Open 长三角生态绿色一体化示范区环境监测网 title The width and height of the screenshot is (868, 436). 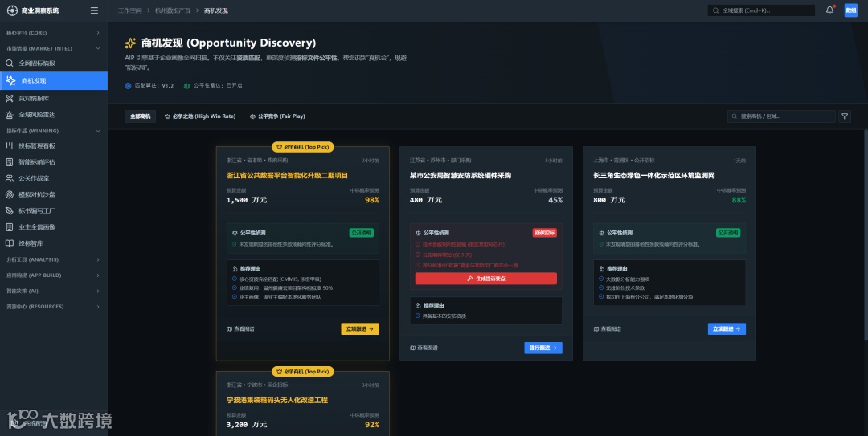pos(654,175)
